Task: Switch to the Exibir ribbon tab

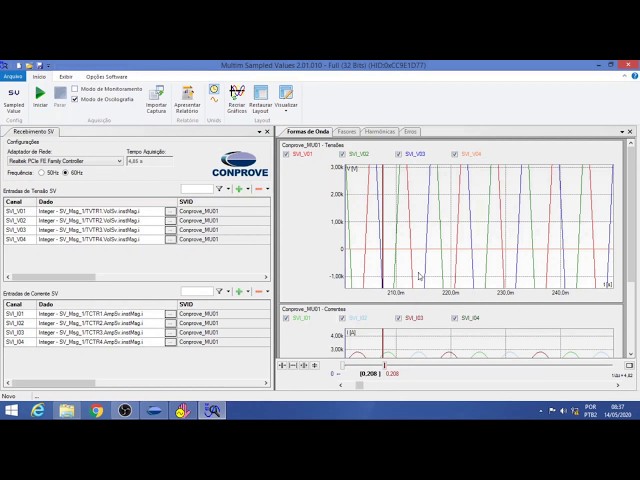Action: click(x=66, y=77)
